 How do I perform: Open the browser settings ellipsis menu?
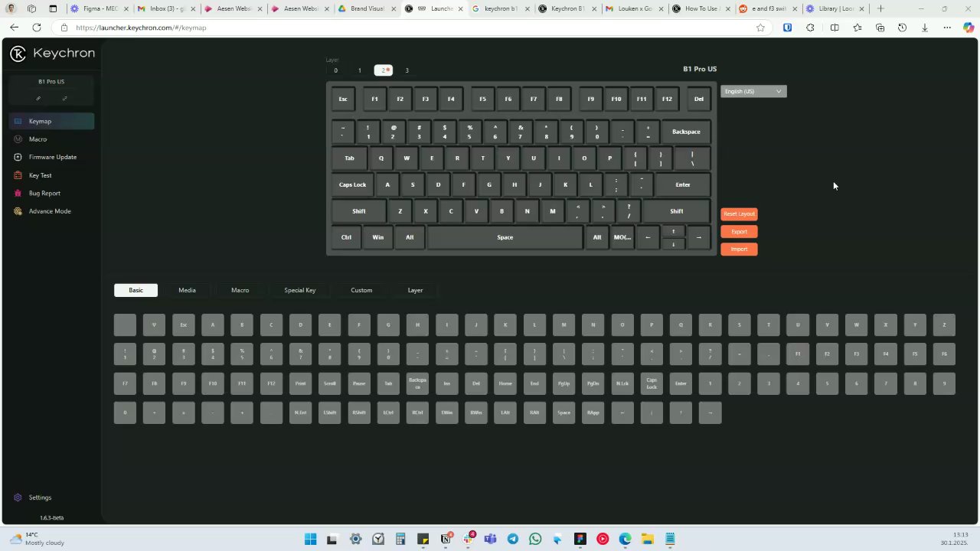point(947,28)
